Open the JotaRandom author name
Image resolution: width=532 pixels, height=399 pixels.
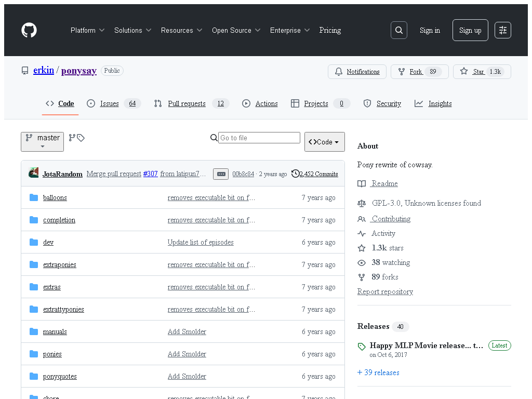[x=62, y=174]
